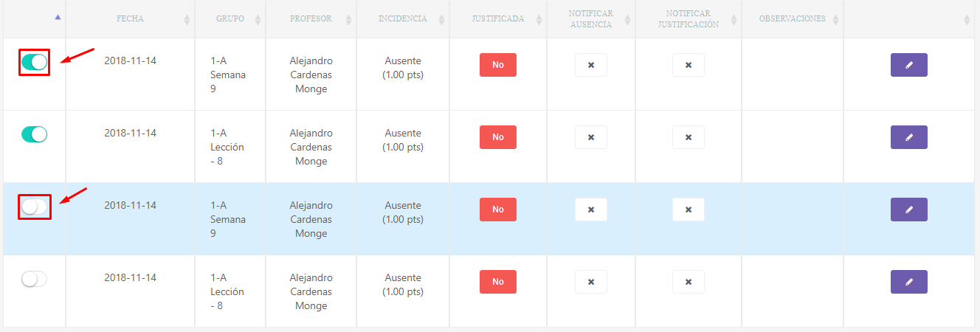Click the purple edit button in the last row

click(908, 282)
